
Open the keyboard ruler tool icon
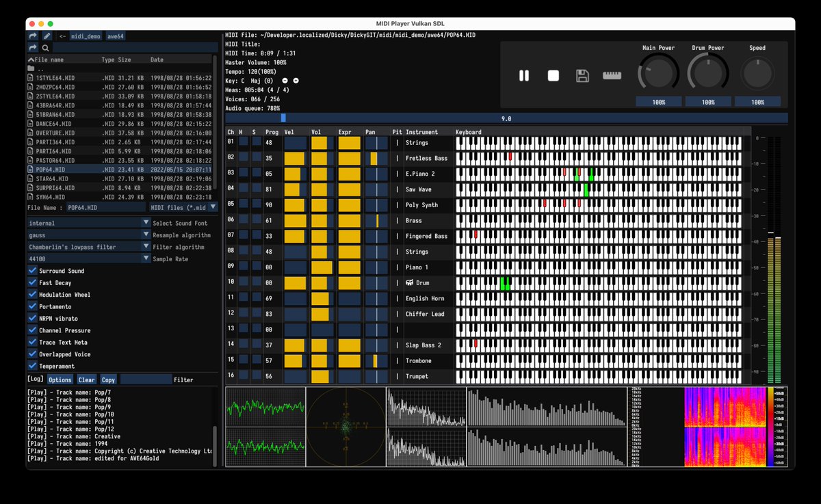[611, 76]
